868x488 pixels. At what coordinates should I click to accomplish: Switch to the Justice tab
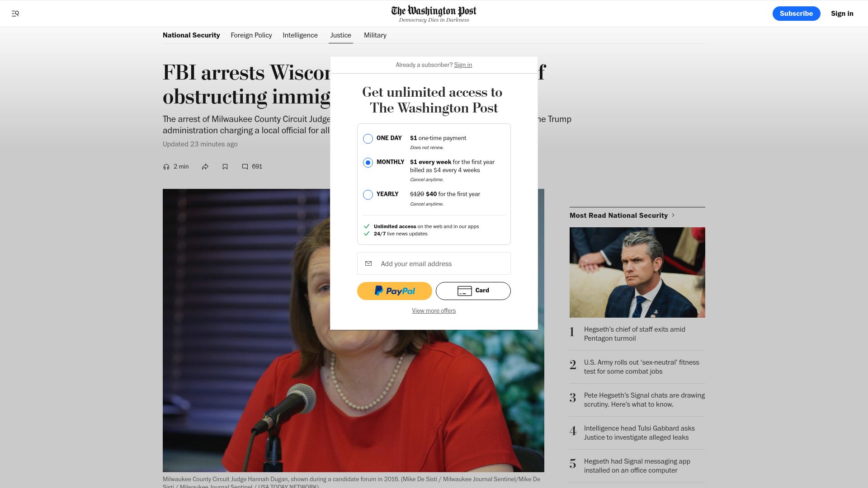(x=341, y=35)
